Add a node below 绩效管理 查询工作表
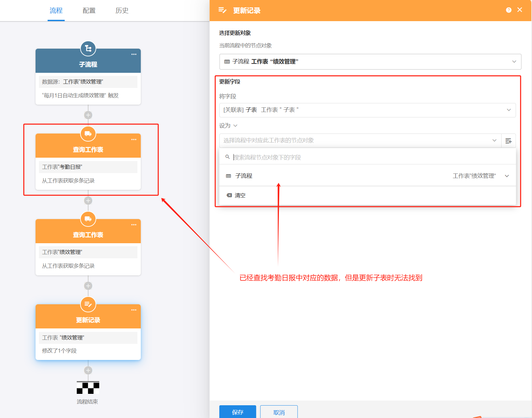This screenshot has height=418, width=532. pos(88,286)
